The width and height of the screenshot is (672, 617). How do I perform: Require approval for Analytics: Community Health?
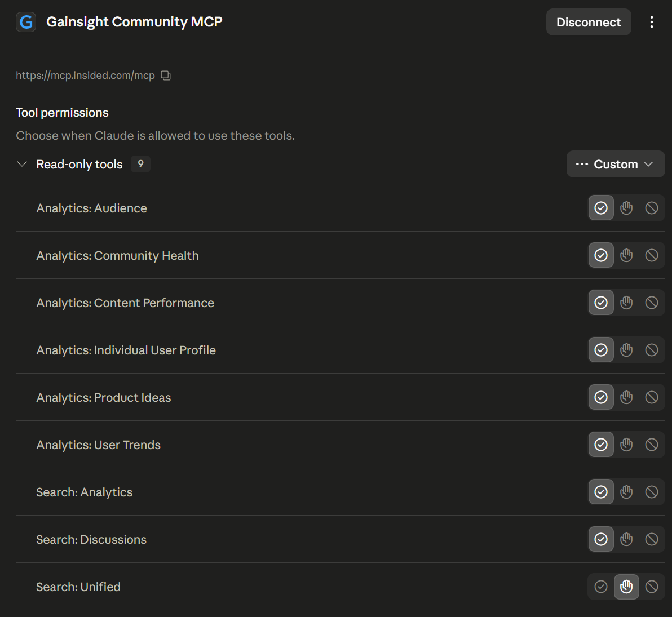pyautogui.click(x=626, y=255)
